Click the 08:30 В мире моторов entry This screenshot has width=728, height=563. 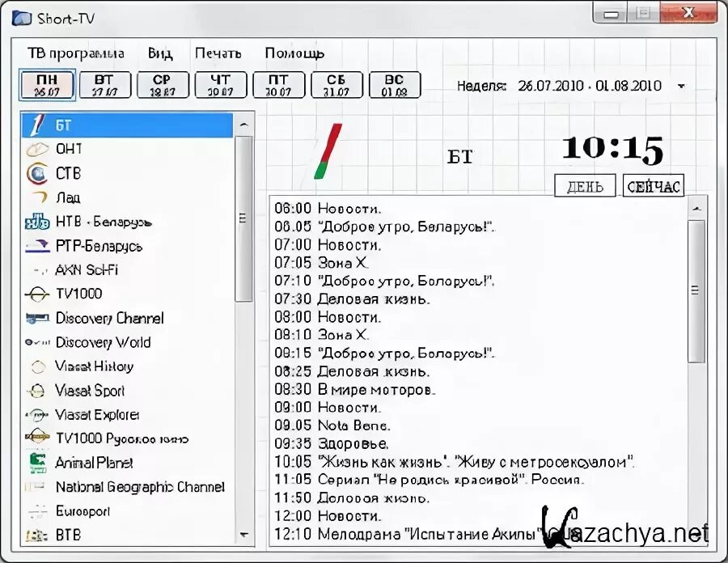[x=355, y=389]
